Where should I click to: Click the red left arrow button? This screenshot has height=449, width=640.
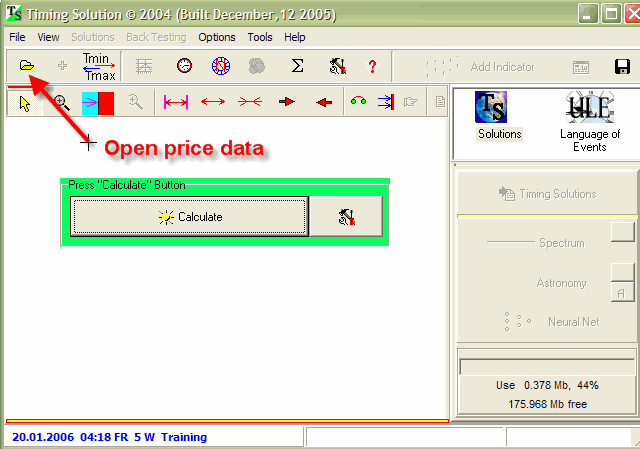pyautogui.click(x=323, y=102)
